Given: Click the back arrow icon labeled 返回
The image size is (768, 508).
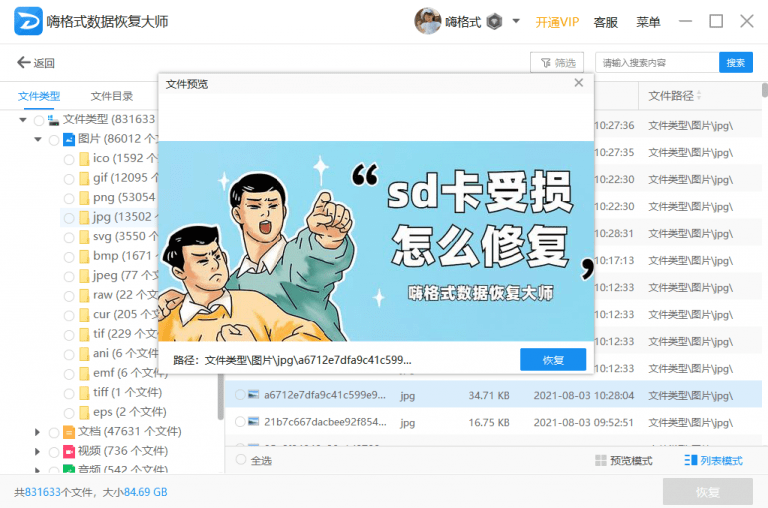Looking at the screenshot, I should click(24, 62).
